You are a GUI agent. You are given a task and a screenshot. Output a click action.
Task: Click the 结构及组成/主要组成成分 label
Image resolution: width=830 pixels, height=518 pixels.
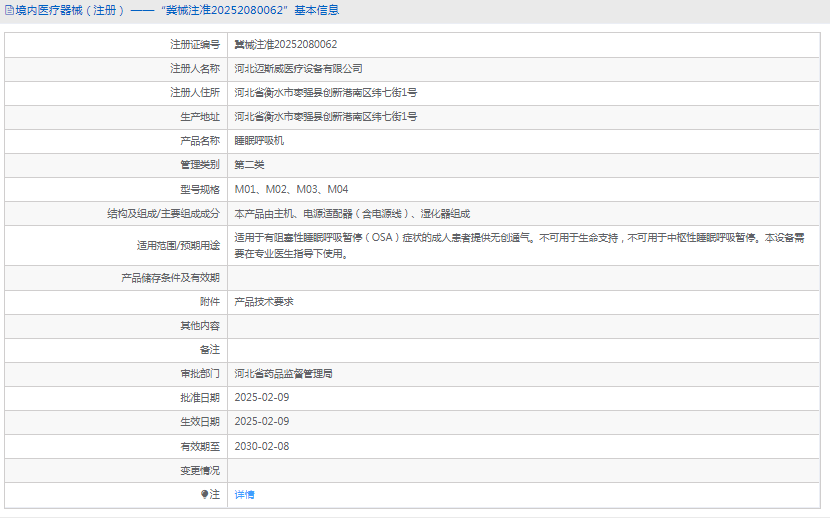coord(164,214)
